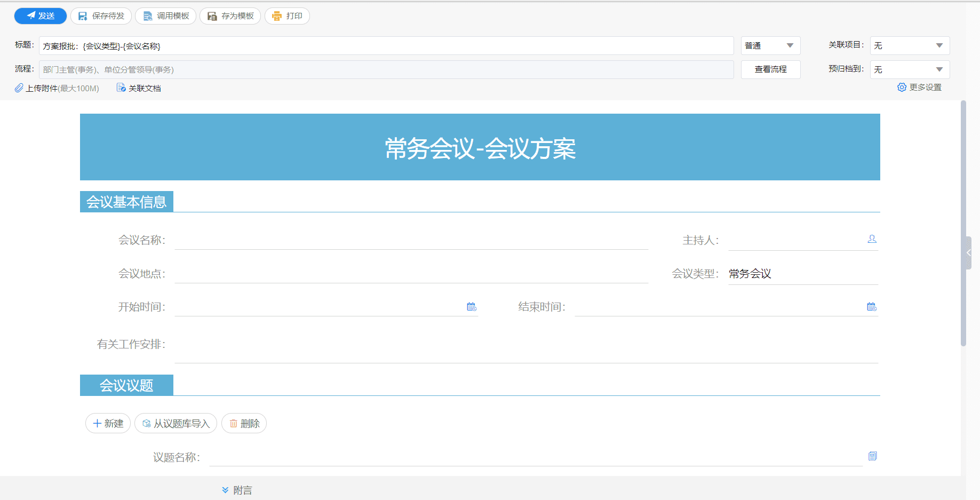Click the 删除 delete button
This screenshot has height=500, width=980.
(244, 423)
